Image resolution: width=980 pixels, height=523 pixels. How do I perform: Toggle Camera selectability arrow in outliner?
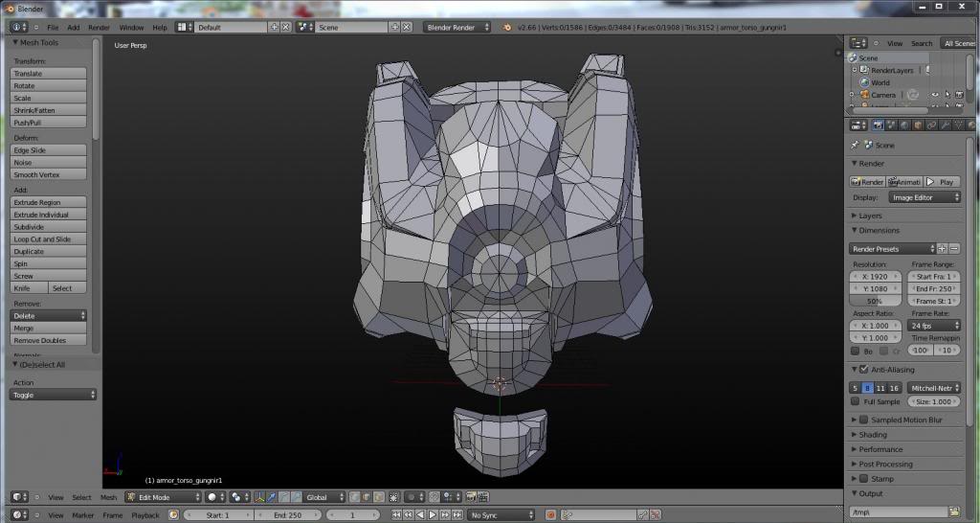click(x=947, y=95)
